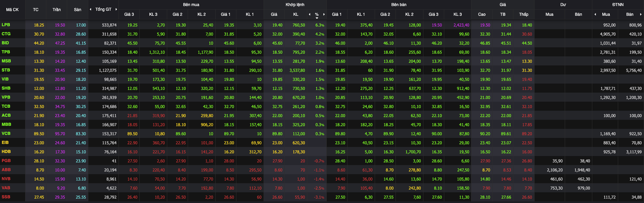The width and height of the screenshot is (644, 203).
Task: Click the KL 2 header under Bên mua
Action: (x=201, y=14)
